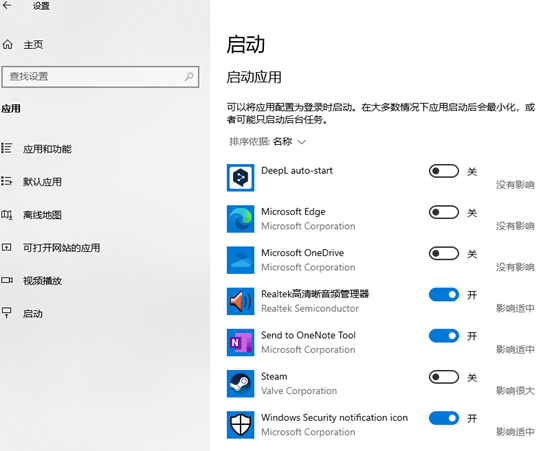Open 主页 settings home
554x451 pixels.
point(33,45)
